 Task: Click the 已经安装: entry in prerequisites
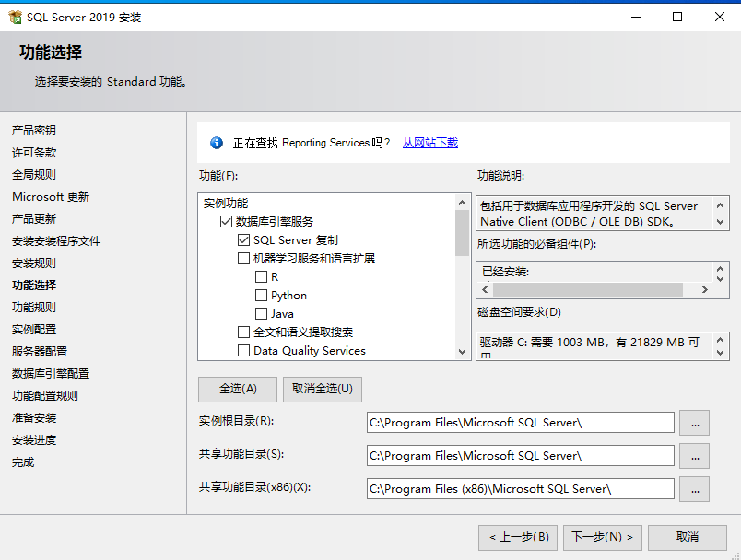505,272
